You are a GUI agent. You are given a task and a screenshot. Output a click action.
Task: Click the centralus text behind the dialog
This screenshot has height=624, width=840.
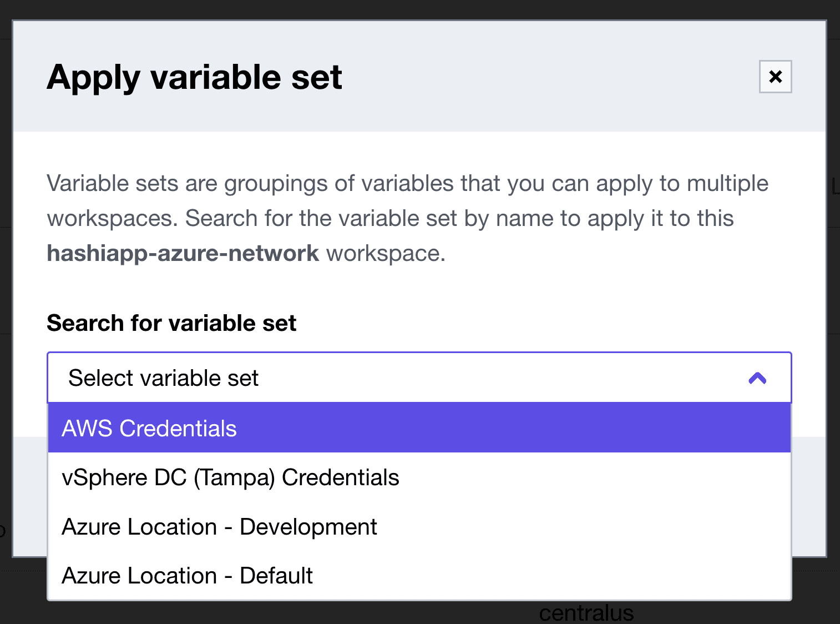[586, 613]
